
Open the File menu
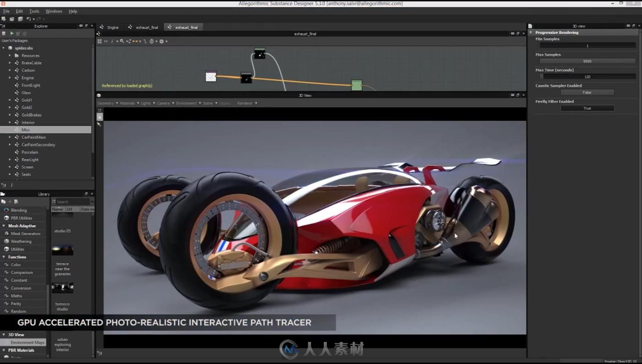pos(6,11)
